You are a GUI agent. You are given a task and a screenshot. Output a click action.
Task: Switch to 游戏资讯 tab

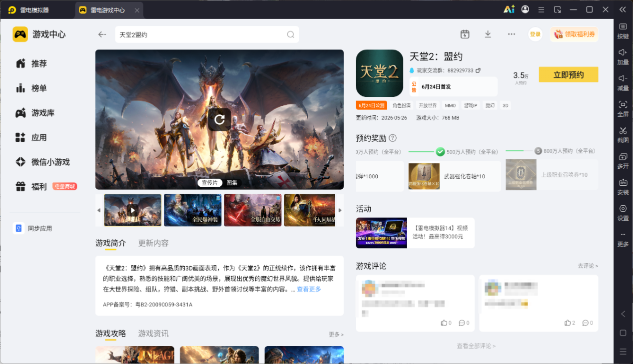click(x=153, y=334)
